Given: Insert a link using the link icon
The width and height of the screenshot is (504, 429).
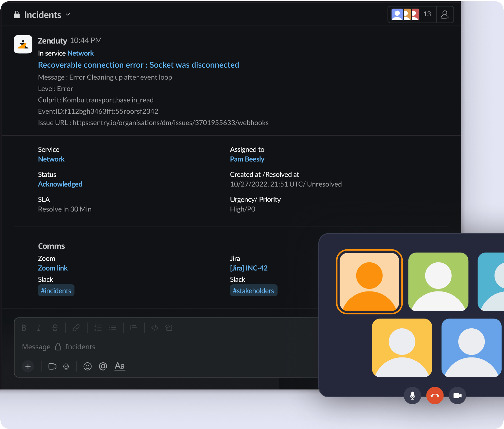Looking at the screenshot, I should pos(76,328).
